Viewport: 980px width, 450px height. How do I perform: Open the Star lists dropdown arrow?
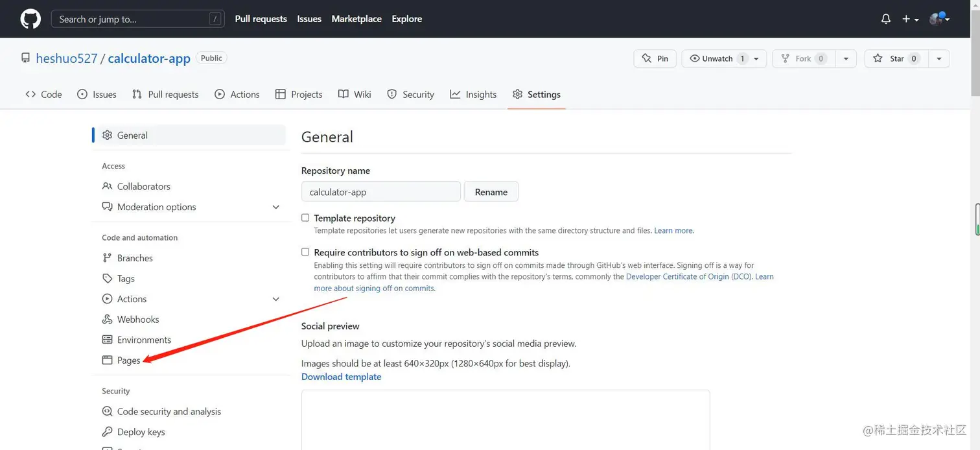click(x=939, y=58)
